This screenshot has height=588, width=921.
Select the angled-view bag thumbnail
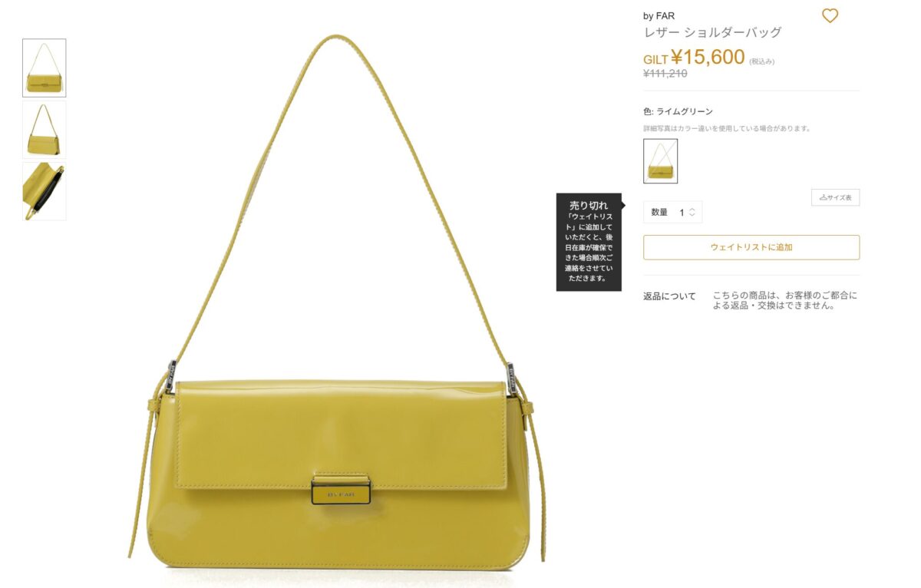45,129
